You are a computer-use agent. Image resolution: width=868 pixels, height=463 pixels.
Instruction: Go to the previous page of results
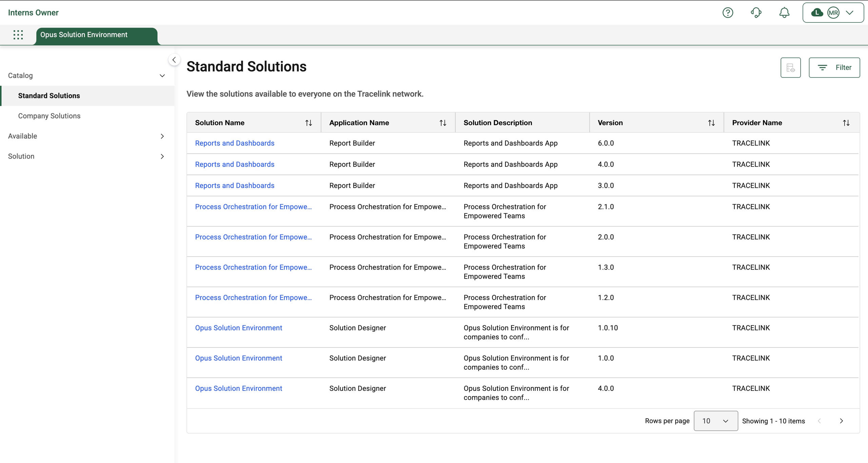pos(819,421)
